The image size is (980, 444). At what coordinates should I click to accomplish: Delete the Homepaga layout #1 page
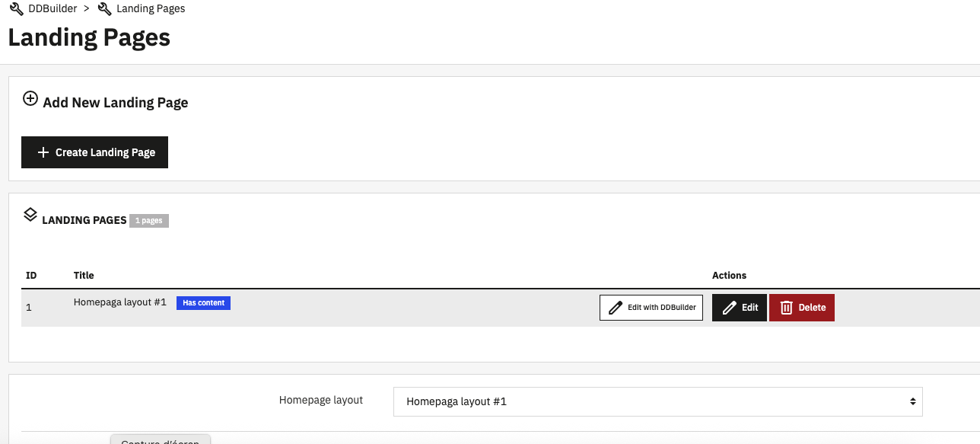(801, 307)
